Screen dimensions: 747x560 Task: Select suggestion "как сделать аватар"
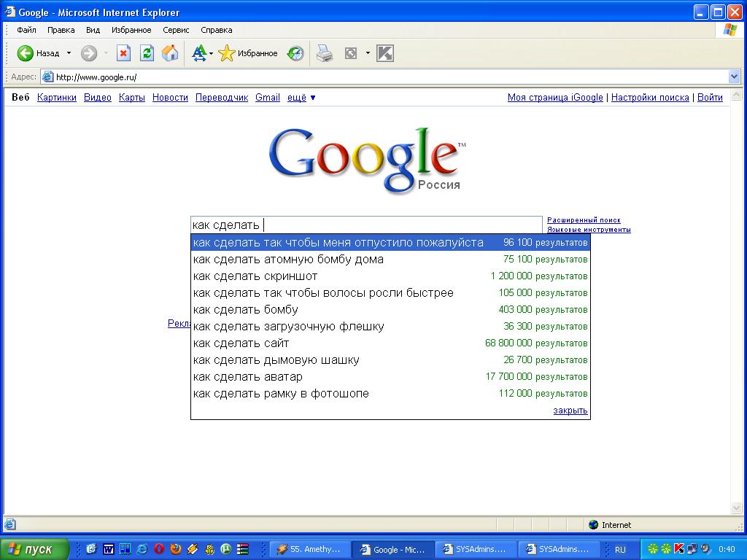click(390, 377)
